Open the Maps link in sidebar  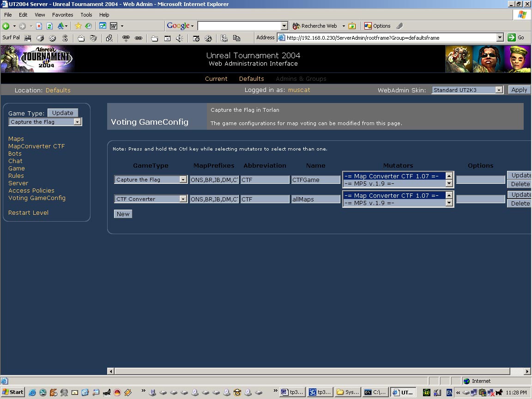16,139
